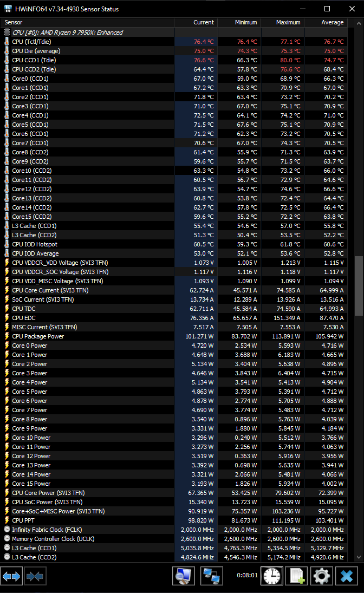The width and height of the screenshot is (364, 593).
Task: Select the Core0 (CCD1) temperature row
Action: click(x=174, y=79)
